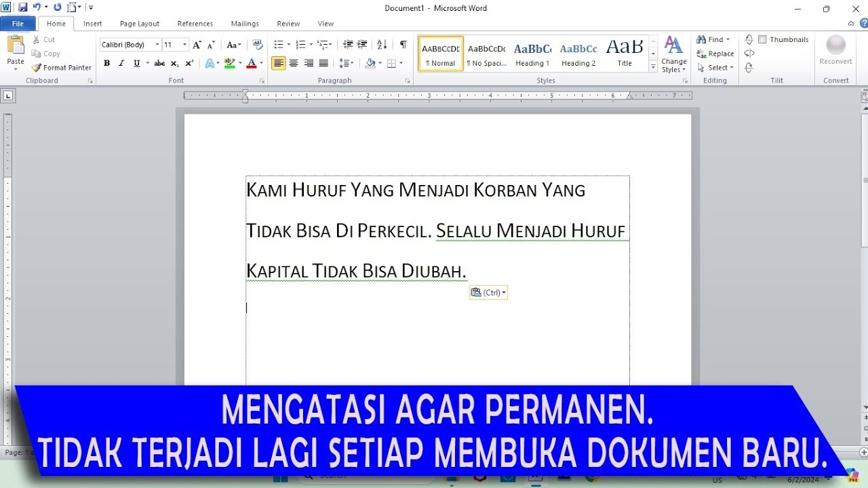This screenshot has width=868, height=488.
Task: Clear all formatting from text
Action: [x=258, y=45]
